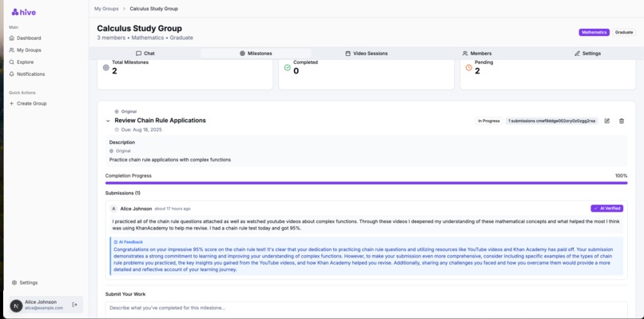Click the Completed checkmark icon
This screenshot has height=319, width=644.
click(x=288, y=67)
